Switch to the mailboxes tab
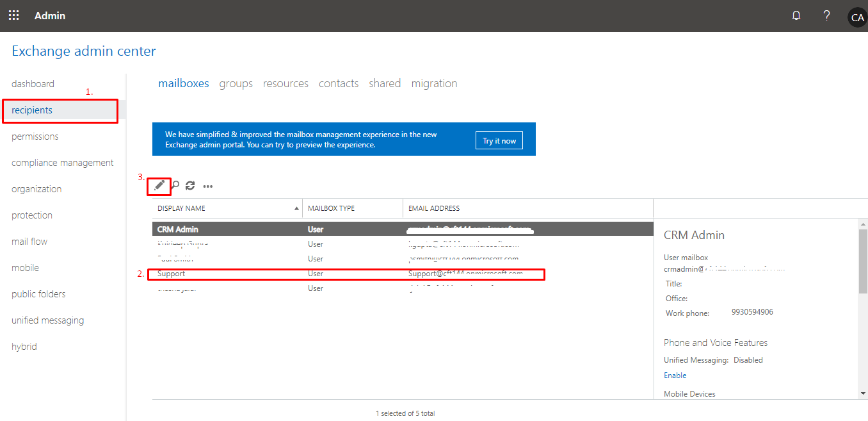The image size is (868, 421). [184, 83]
